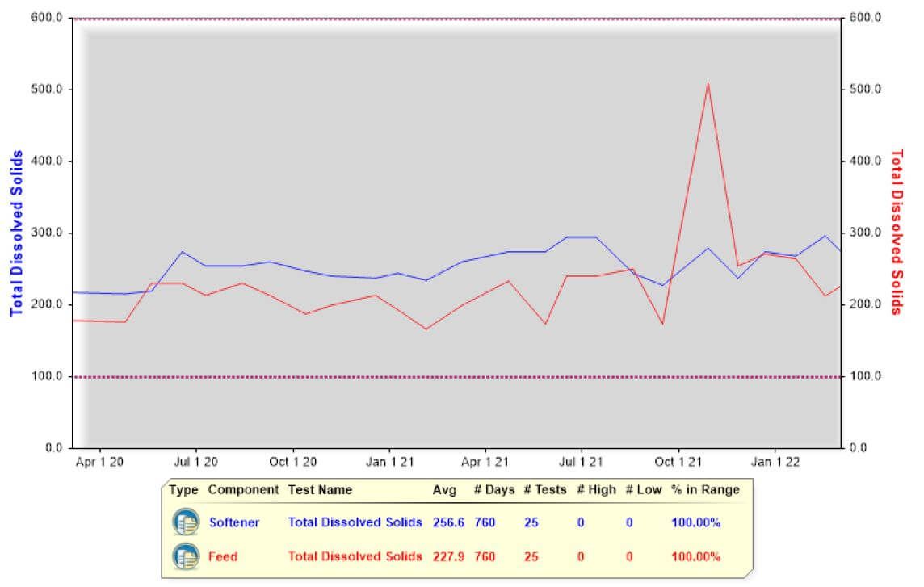The image size is (924, 587).
Task: Click Feed 100.00% in-range value
Action: [x=695, y=556]
